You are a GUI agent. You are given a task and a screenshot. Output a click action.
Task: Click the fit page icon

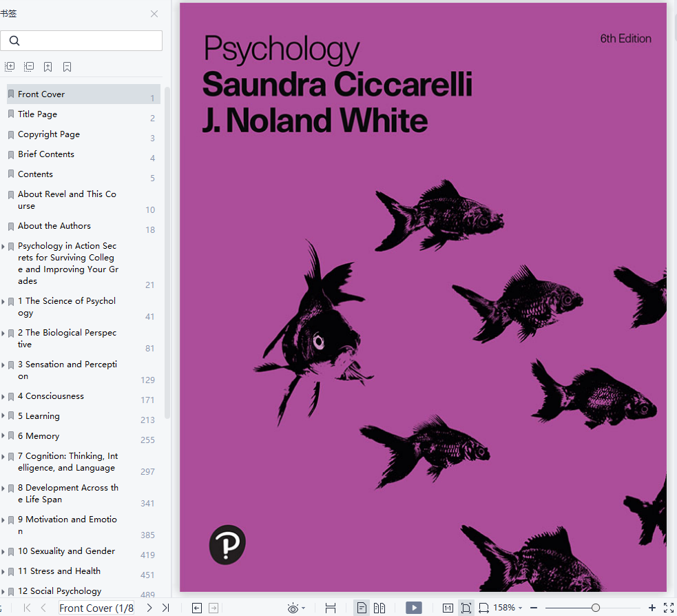click(x=466, y=608)
